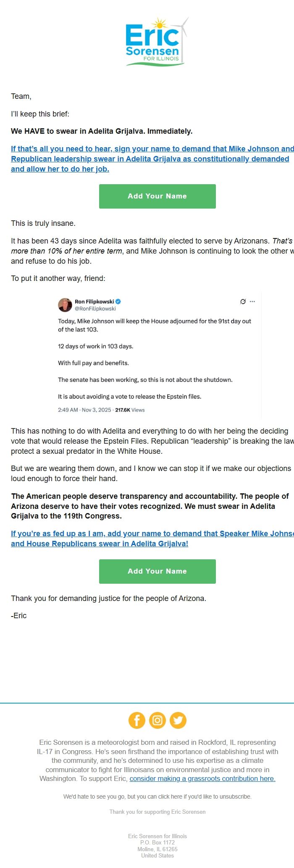Click Ron Filipkowski's profile picture
294x868 pixels.
click(x=66, y=304)
